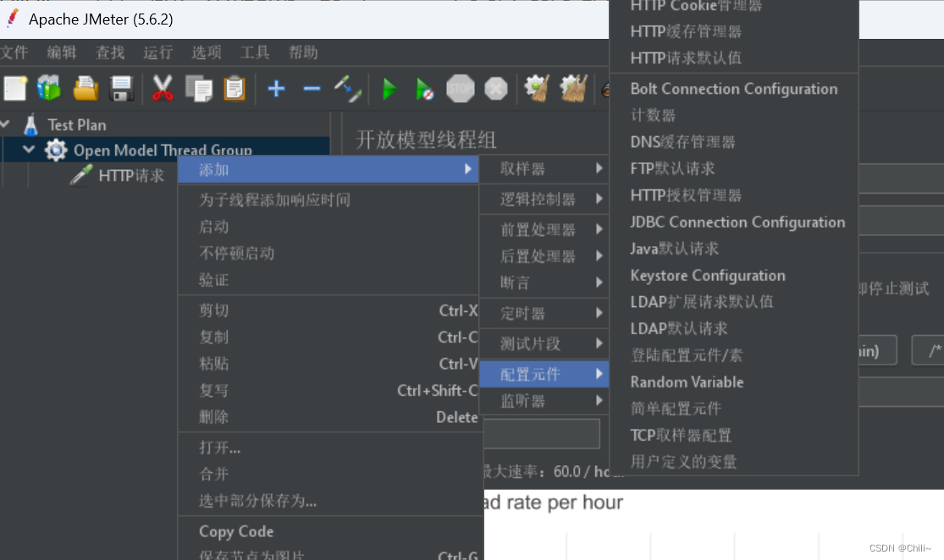
Task: Click the Clear broom icon
Action: [x=537, y=89]
